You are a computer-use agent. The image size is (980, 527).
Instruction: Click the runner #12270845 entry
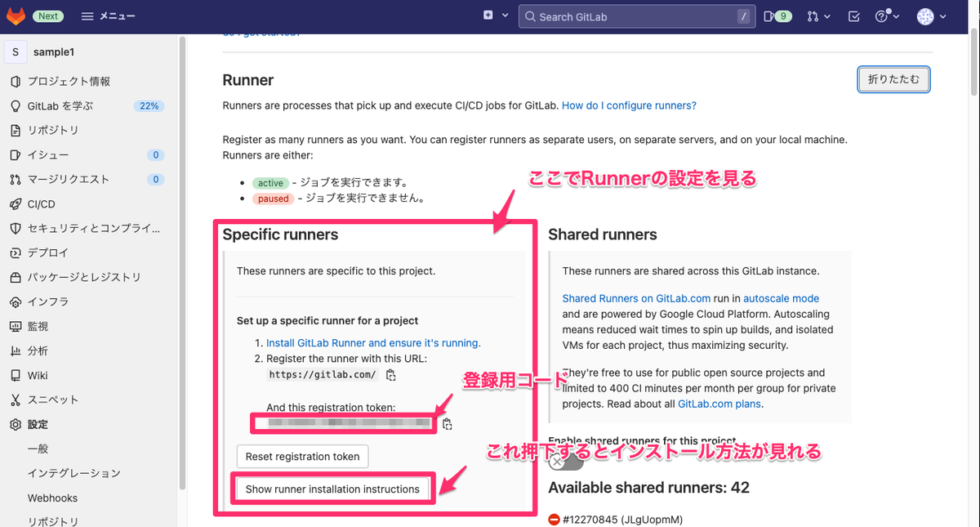point(615,520)
